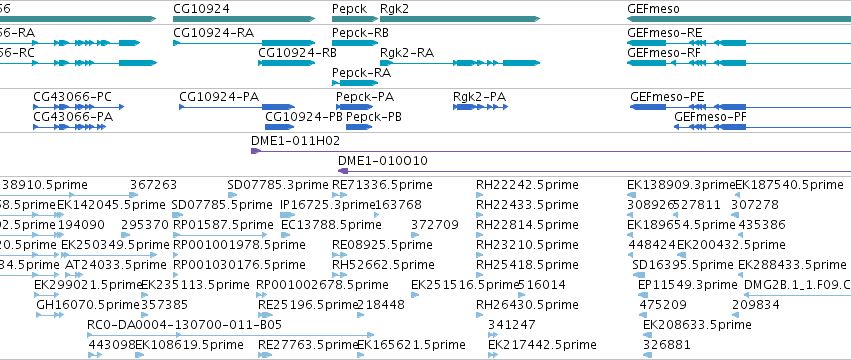The height and width of the screenshot is (360, 851).
Task: Click the RH22242.5prime EST marker
Action: tap(479, 195)
